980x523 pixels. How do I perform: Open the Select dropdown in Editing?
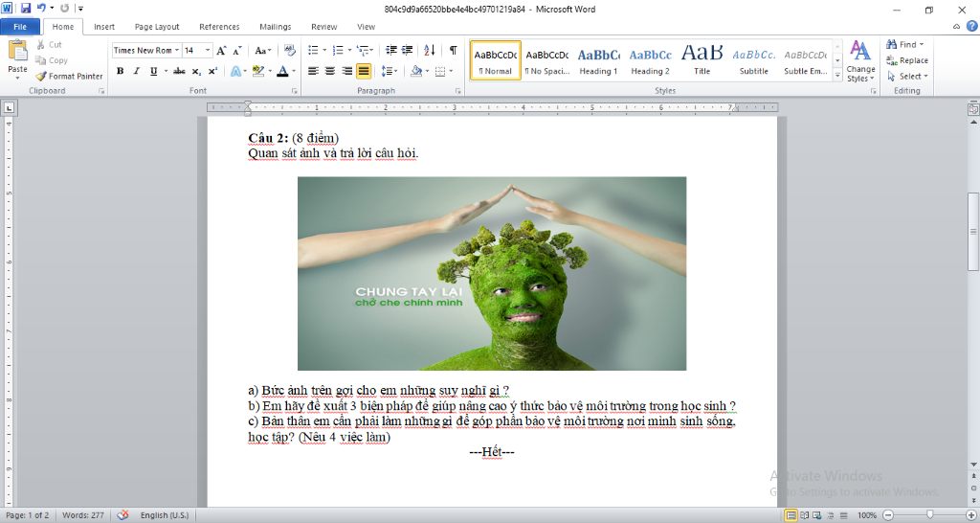(907, 76)
